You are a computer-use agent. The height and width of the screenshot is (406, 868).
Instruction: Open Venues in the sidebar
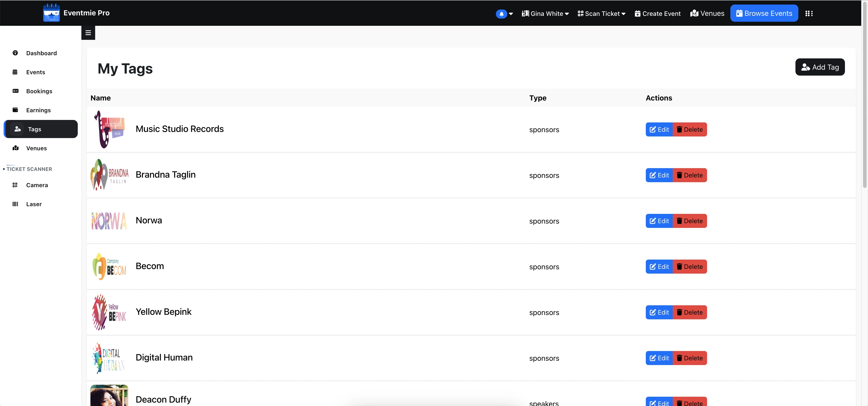click(40, 148)
